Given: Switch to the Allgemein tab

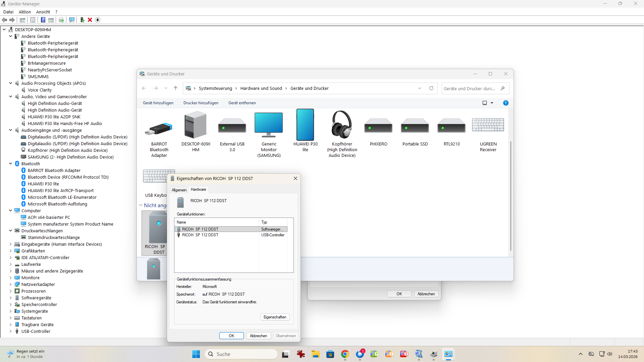Looking at the screenshot, I should pos(179,190).
